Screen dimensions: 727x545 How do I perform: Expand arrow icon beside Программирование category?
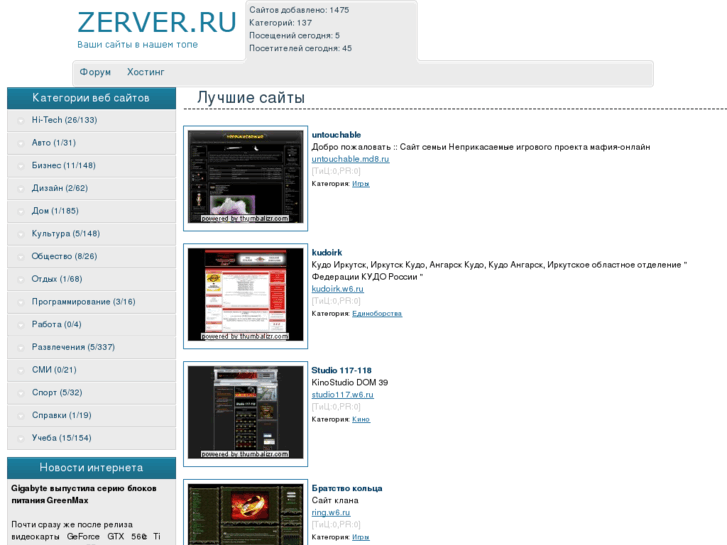point(20,302)
